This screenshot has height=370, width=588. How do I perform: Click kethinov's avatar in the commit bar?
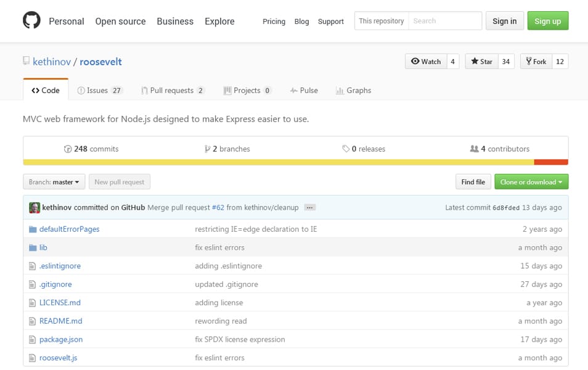[x=35, y=208]
